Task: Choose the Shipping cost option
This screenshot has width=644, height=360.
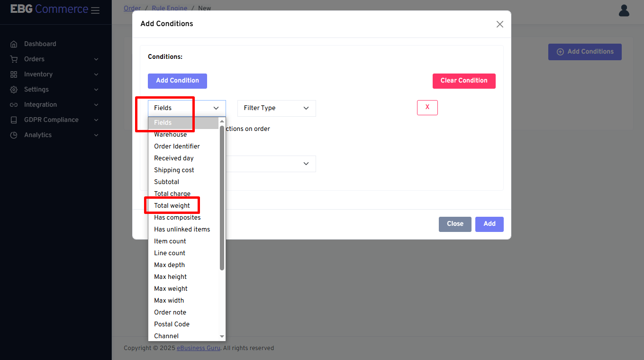Action: (174, 170)
